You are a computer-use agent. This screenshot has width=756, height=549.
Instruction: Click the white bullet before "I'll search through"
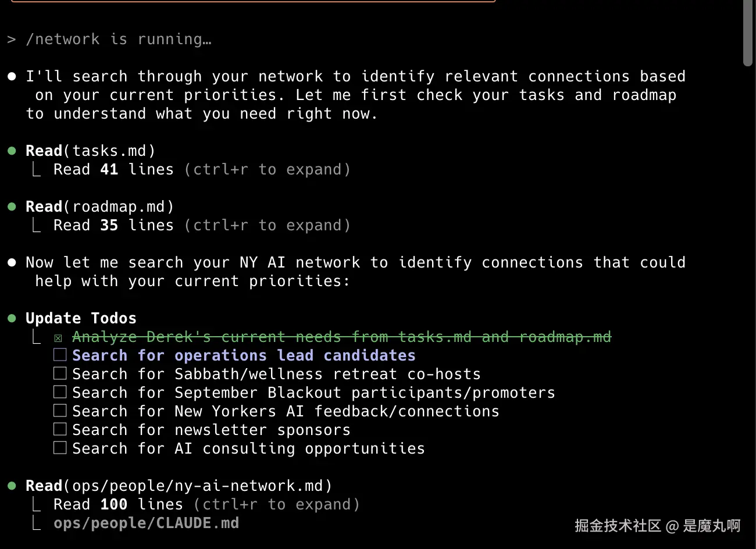(x=12, y=77)
